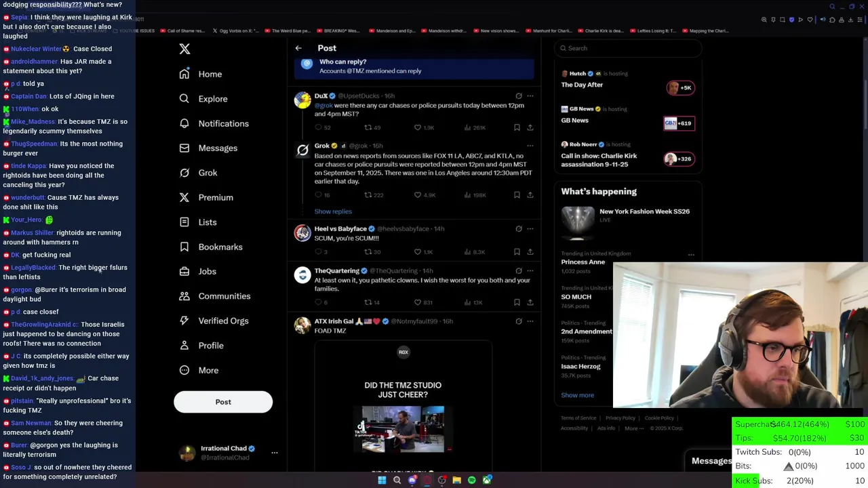Click the Lists sidebar icon
This screenshot has height=488, width=868.
coord(184,222)
